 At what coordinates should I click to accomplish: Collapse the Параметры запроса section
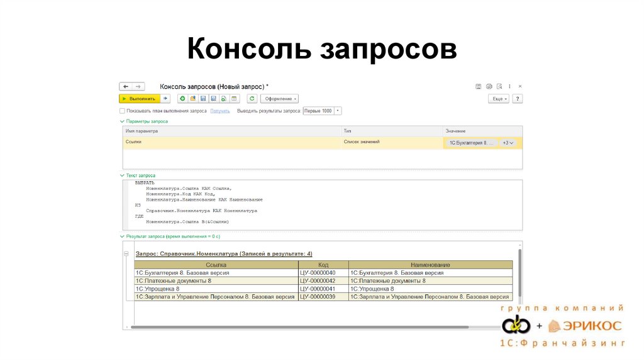click(122, 121)
